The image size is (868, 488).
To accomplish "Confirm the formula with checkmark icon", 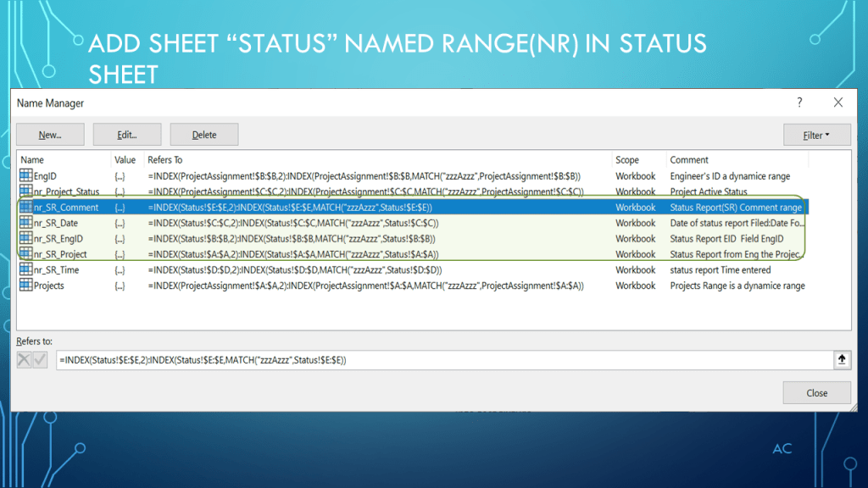I will 40,360.
